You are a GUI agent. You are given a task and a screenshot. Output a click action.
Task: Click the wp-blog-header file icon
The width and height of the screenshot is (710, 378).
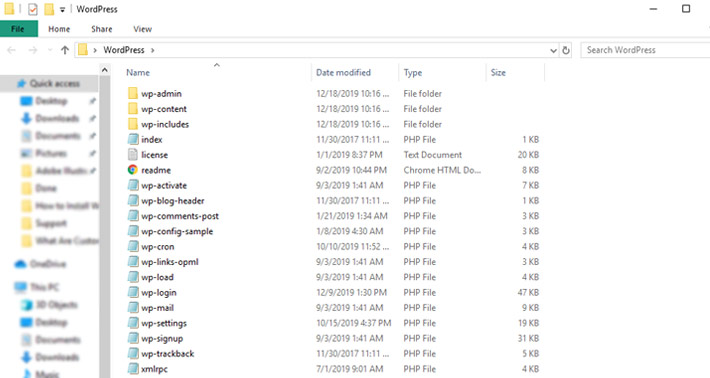click(x=133, y=201)
